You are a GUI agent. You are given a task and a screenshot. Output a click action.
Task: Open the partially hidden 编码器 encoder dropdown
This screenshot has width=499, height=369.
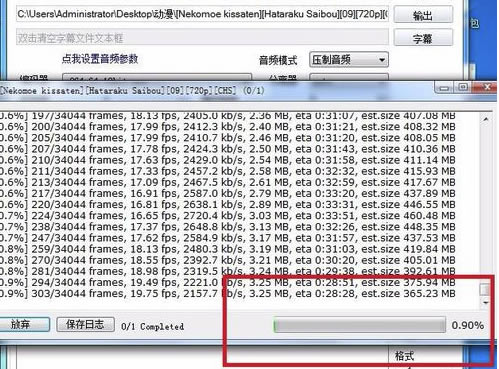point(157,78)
